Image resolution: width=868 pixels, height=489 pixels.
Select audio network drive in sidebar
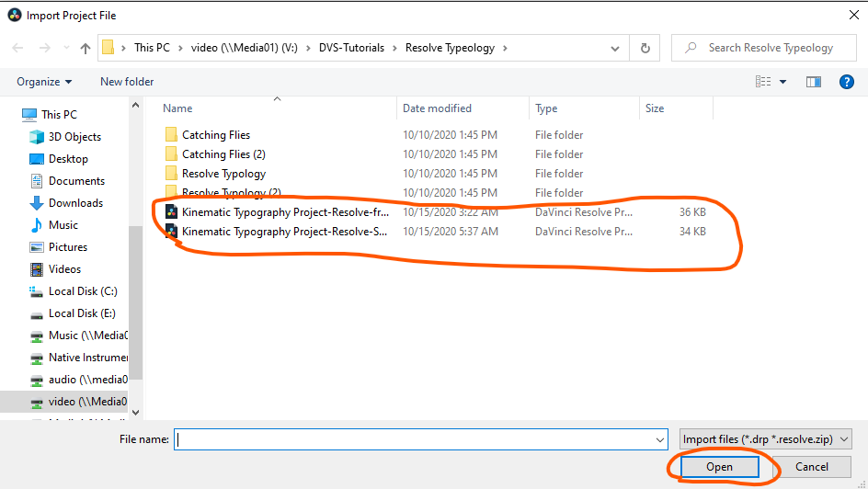(78, 380)
